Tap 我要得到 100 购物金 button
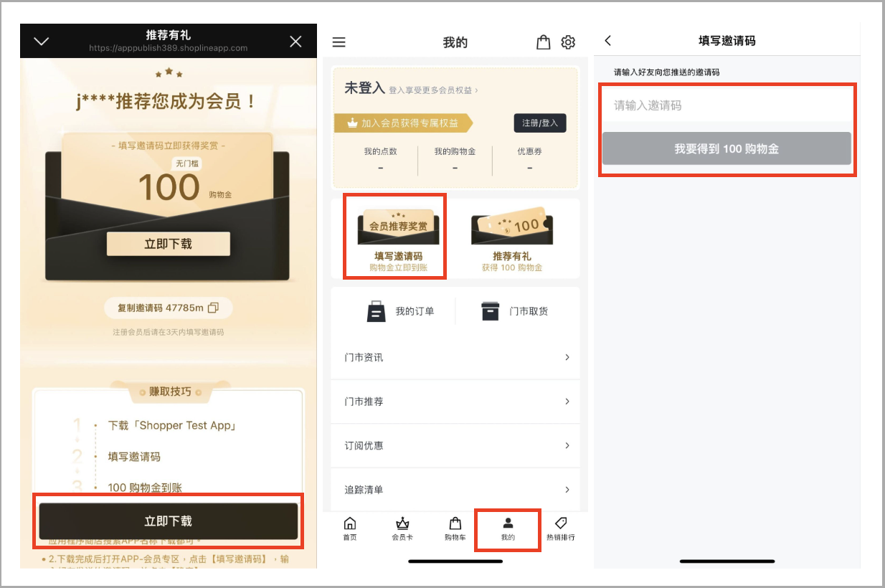Viewport: 885px width, 588px height. (727, 148)
